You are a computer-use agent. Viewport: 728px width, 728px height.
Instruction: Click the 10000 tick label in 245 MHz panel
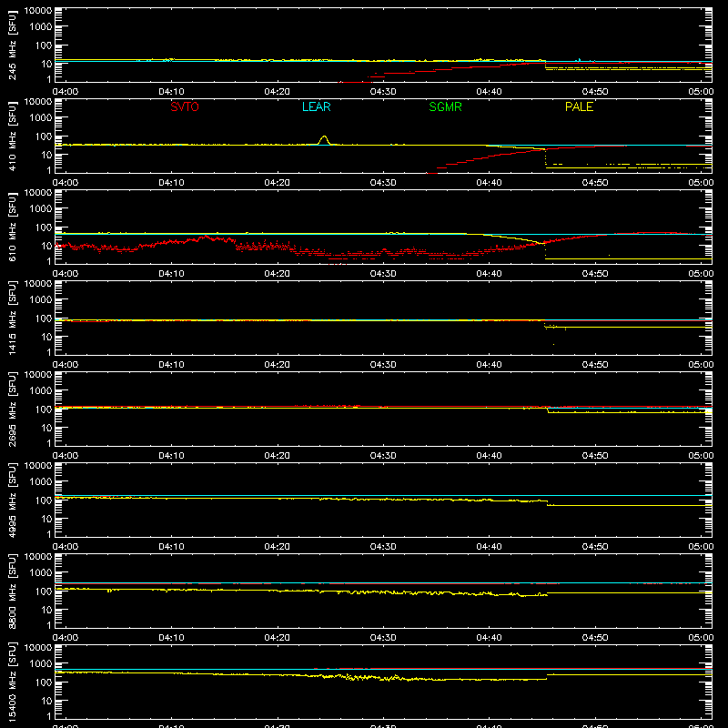(38, 11)
